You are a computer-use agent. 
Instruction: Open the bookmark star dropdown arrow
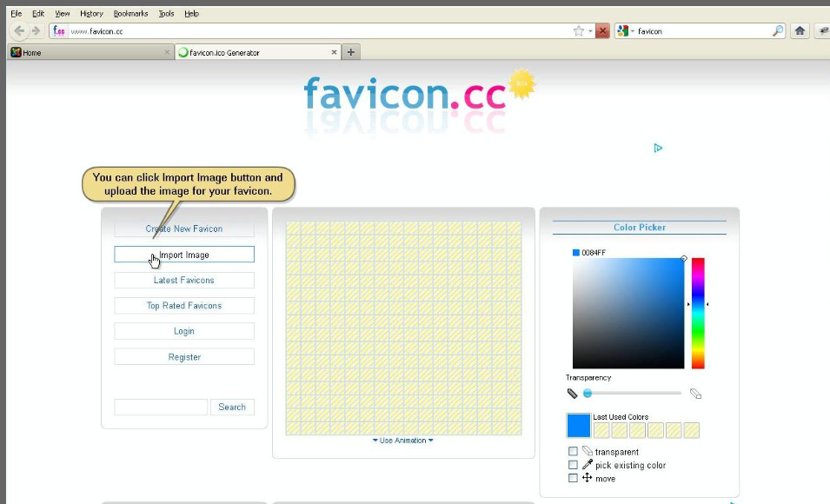590,31
